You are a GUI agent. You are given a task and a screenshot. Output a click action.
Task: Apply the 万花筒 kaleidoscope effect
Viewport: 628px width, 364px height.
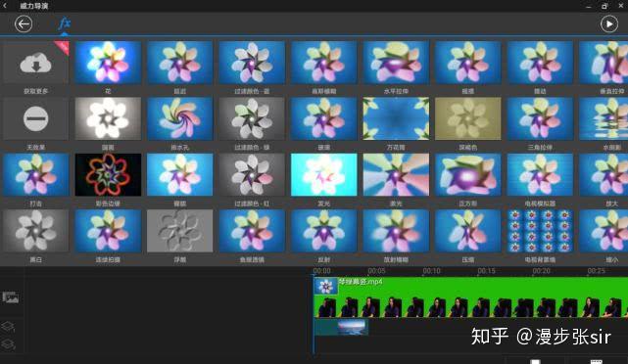pyautogui.click(x=396, y=118)
